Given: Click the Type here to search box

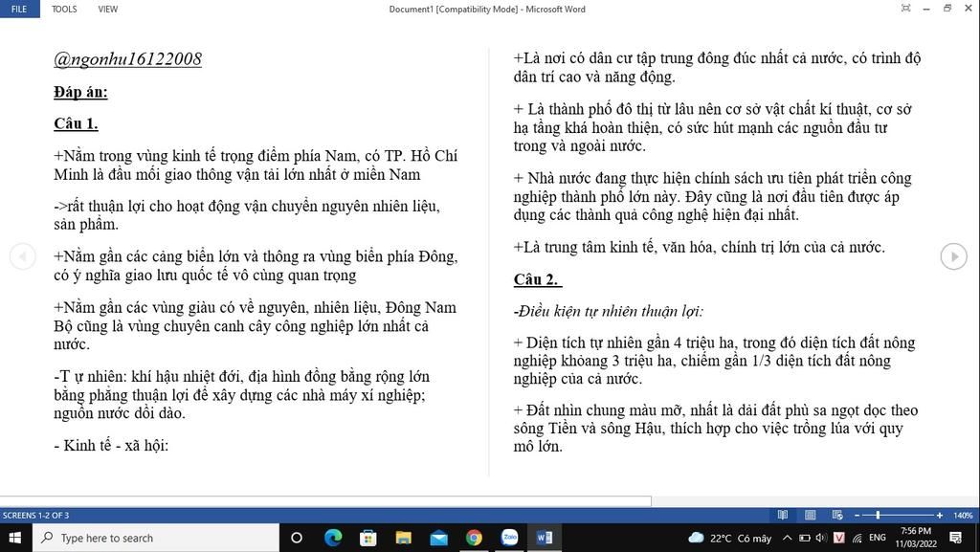Looking at the screenshot, I should coord(156,538).
